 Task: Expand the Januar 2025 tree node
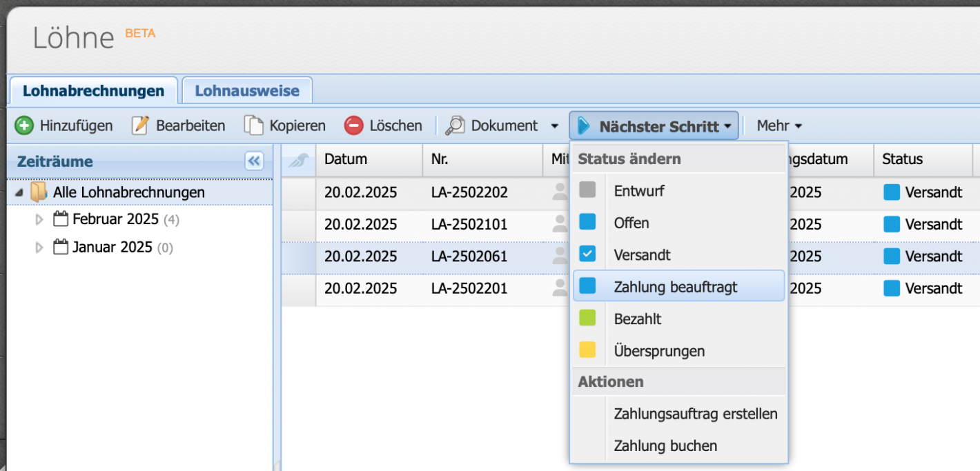[x=39, y=247]
